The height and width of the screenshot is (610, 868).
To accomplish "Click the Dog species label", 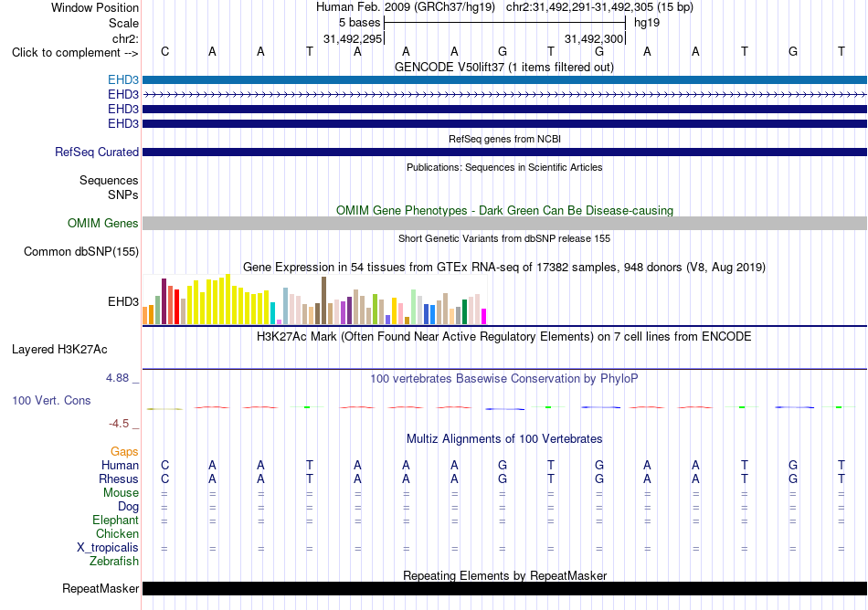I will [128, 507].
